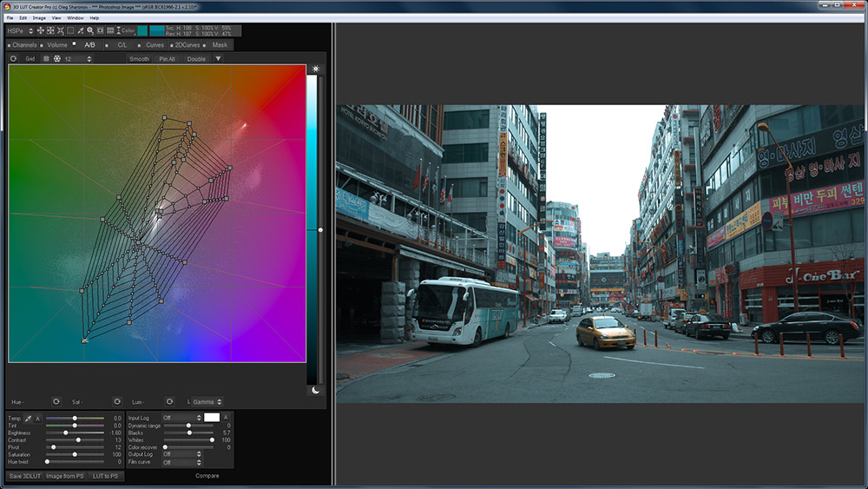Screen dimensions: 868x489
Task: Reset the Hue adjustment with its circular icon
Action: tap(56, 401)
